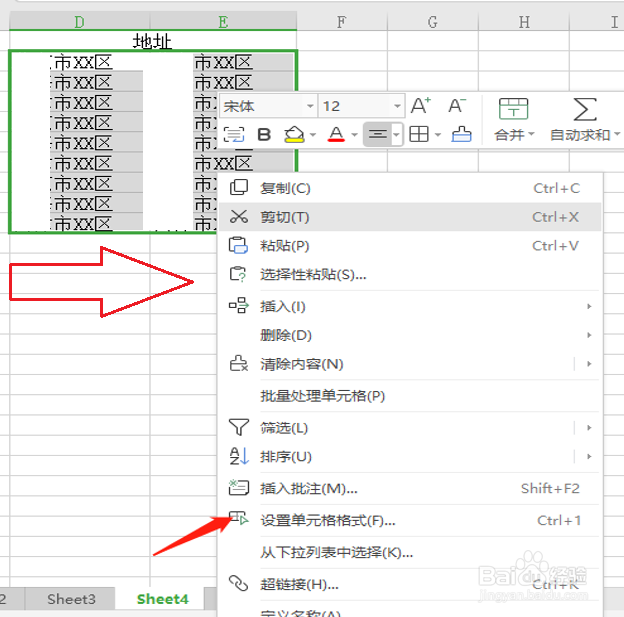624x617 pixels.
Task: Apply the yellow fill color bucket
Action: pyautogui.click(x=294, y=135)
